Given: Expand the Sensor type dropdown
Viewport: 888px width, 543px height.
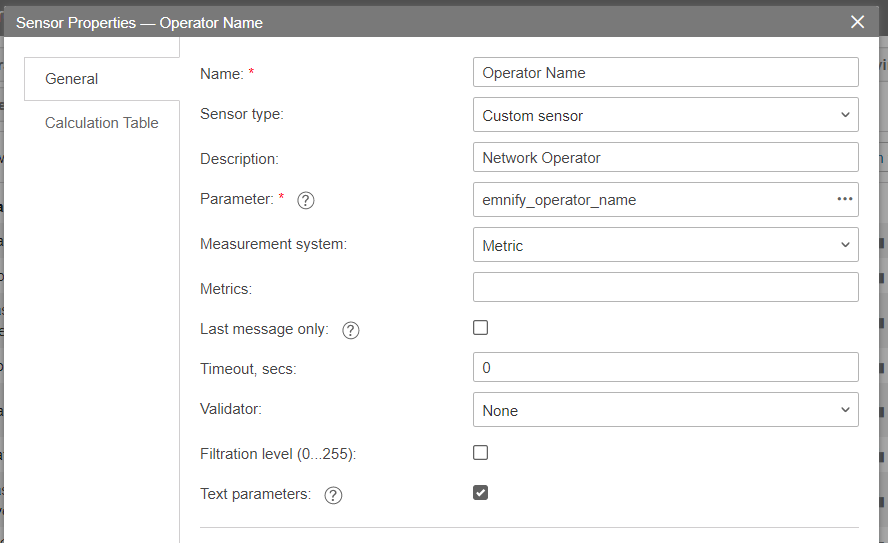Looking at the screenshot, I should click(665, 115).
